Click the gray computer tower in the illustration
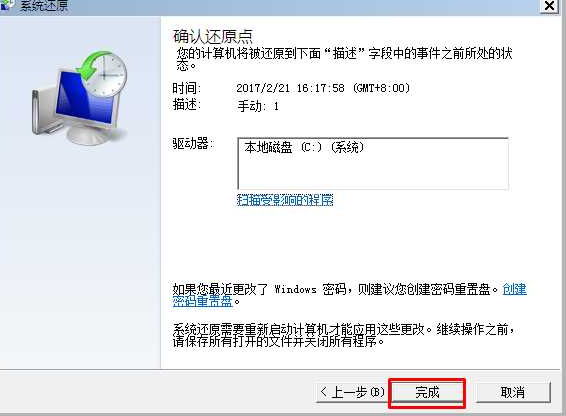 tap(45, 110)
